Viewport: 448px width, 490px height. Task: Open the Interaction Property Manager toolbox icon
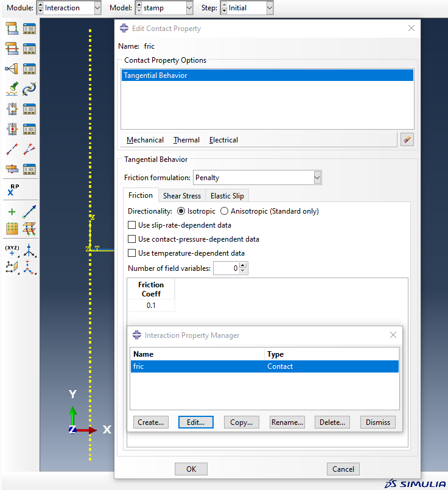pos(29,49)
